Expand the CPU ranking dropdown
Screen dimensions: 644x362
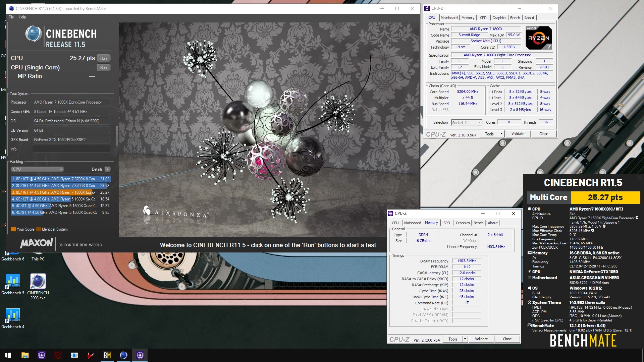tap(37, 169)
